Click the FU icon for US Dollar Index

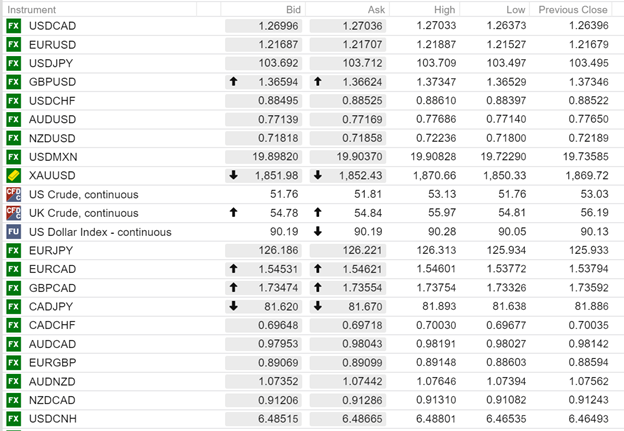[x=14, y=232]
